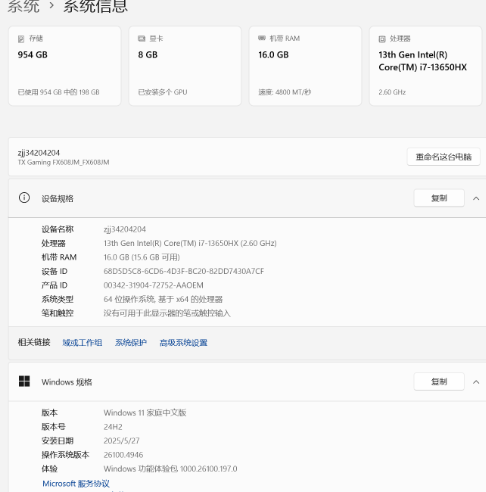Viewport: 486px width, 492px height.
Task: Open the 处理器 i7-13650HX card
Action: (426, 66)
